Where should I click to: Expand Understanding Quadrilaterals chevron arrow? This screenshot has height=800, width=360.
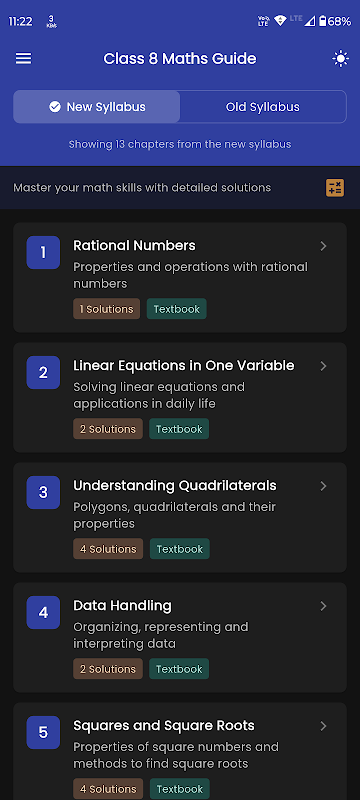(323, 486)
